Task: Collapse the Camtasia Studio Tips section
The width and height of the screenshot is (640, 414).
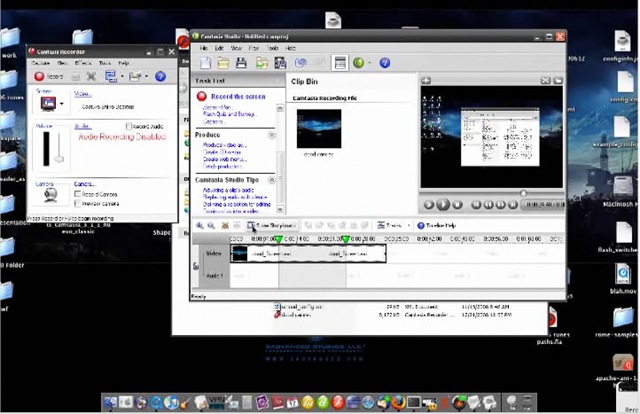Action: pyautogui.click(x=271, y=180)
